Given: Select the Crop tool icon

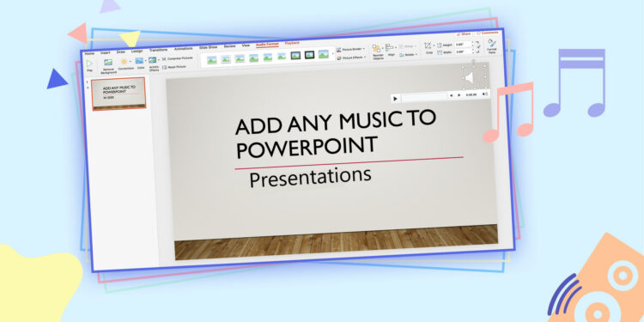Looking at the screenshot, I should click(428, 46).
